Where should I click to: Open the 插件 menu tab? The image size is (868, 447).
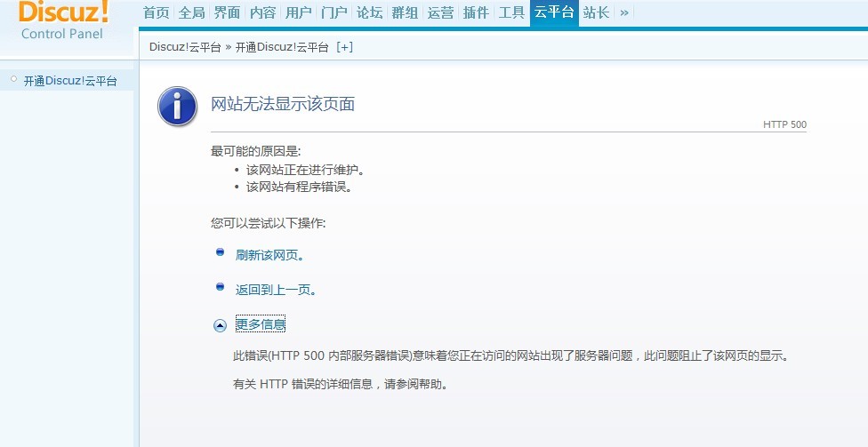coord(476,12)
